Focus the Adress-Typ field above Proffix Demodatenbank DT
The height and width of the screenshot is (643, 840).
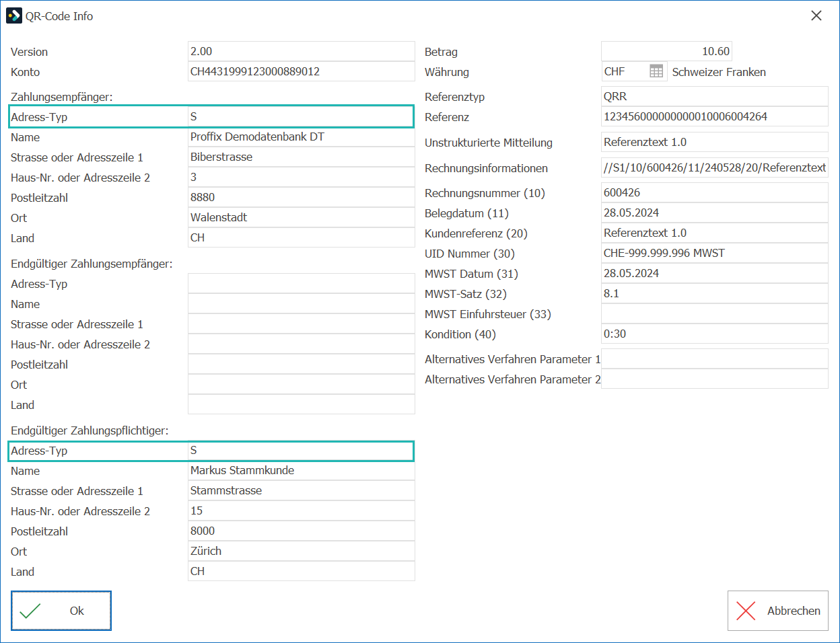pos(300,116)
